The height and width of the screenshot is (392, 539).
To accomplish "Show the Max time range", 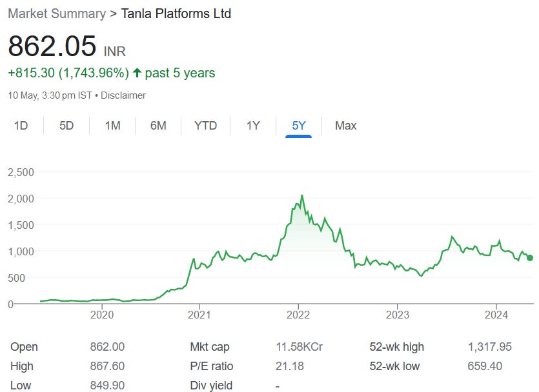I will (345, 126).
